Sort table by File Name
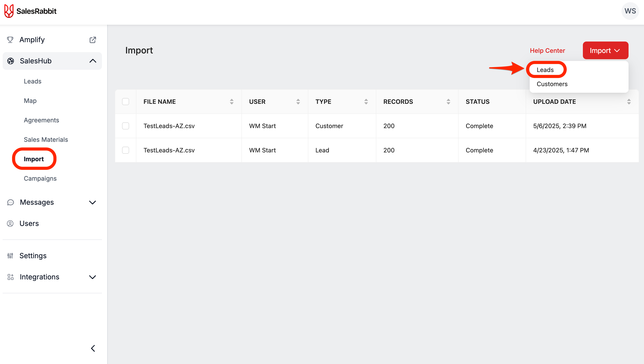Viewport: 644px width, 364px height. (x=232, y=102)
